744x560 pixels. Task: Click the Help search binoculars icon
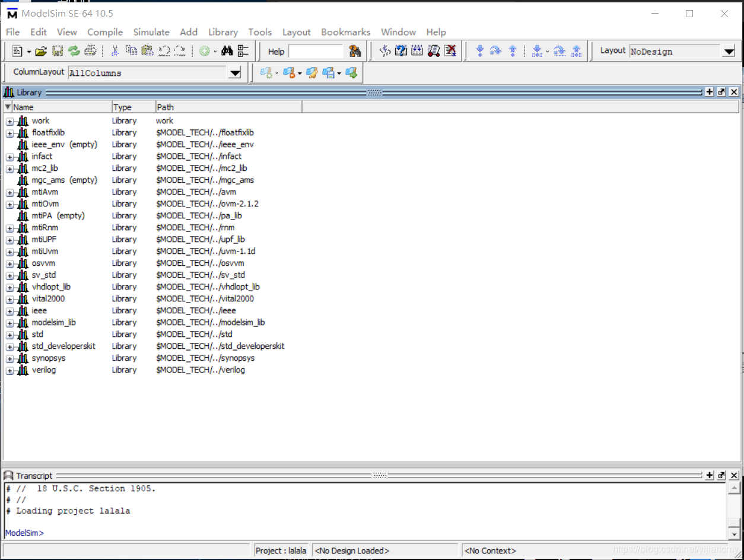[355, 52]
